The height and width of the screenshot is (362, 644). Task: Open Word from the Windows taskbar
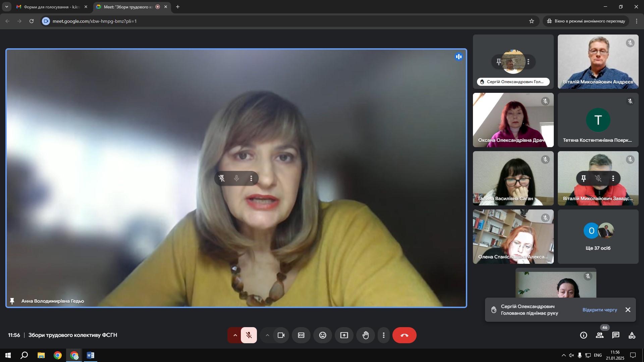[91, 355]
